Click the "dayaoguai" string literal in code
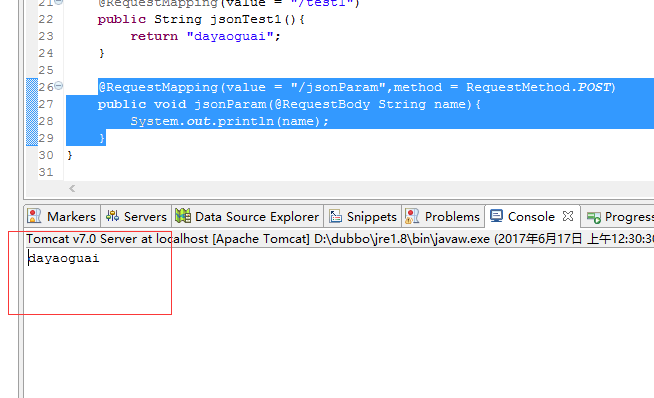 [x=230, y=36]
